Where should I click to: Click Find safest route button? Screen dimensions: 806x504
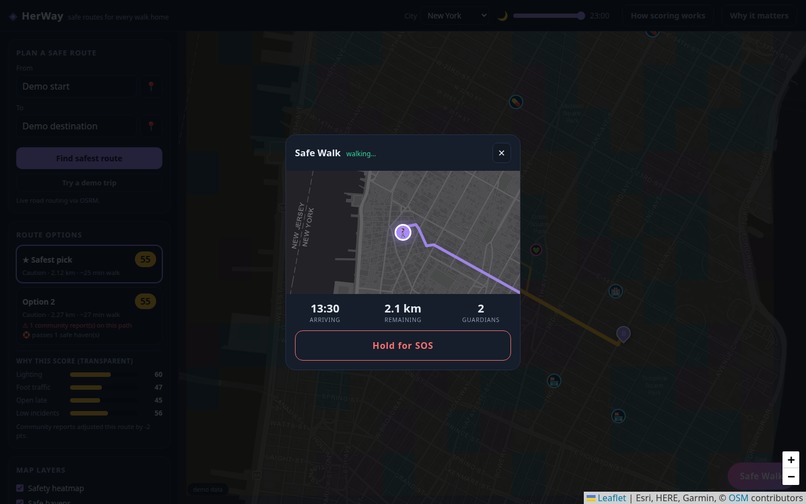pos(89,158)
